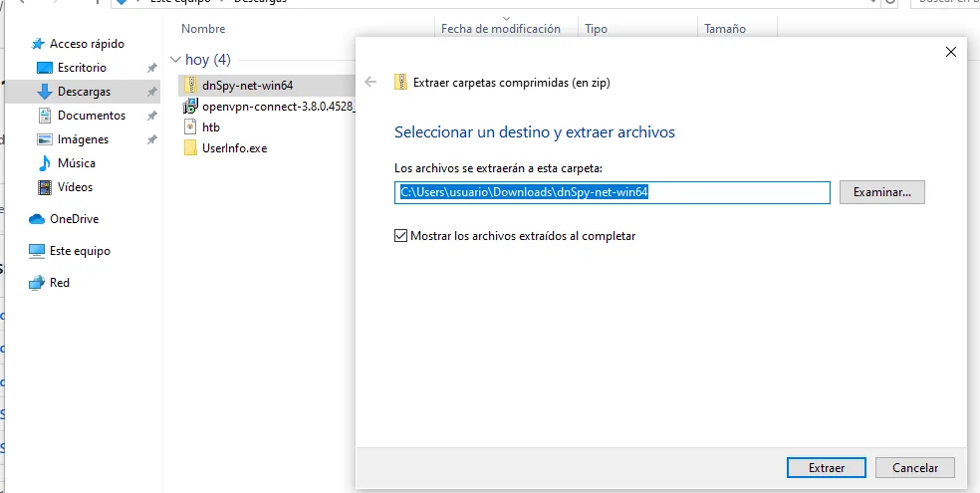Open Imágenes in the navigation pane
This screenshot has width=980, height=493.
click(83, 139)
